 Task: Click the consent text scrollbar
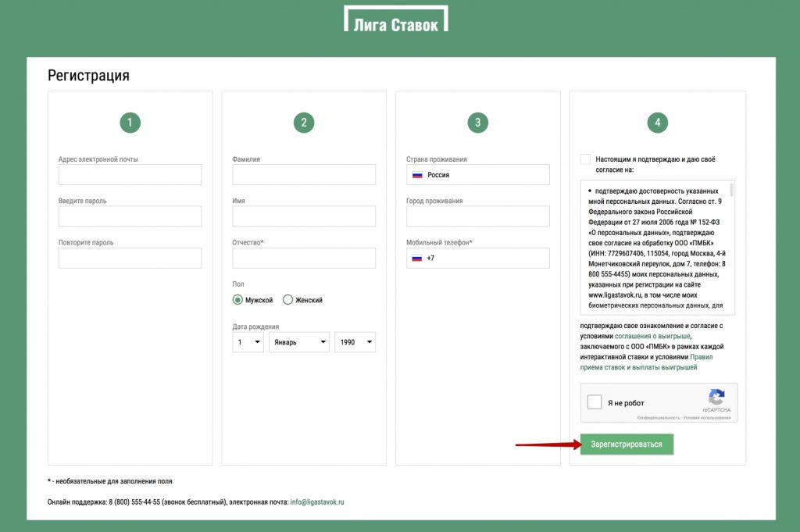tap(731, 190)
